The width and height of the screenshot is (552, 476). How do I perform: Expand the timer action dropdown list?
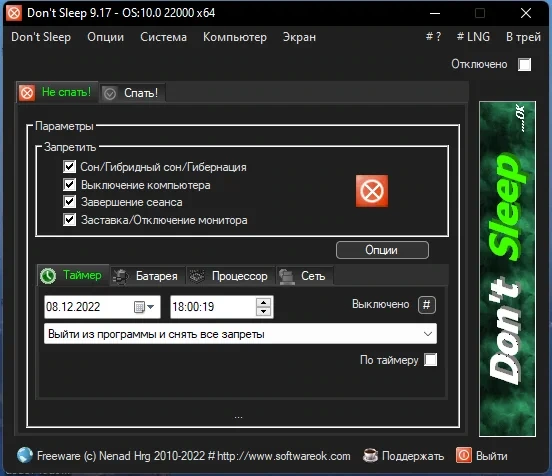coord(428,334)
